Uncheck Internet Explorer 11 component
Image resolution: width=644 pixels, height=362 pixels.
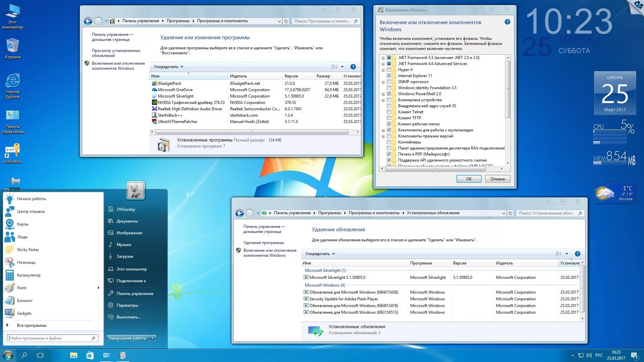click(389, 76)
